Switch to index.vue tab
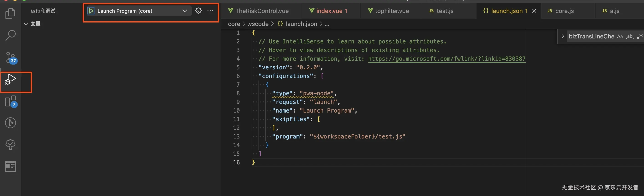The width and height of the screenshot is (644, 196). coord(331,11)
